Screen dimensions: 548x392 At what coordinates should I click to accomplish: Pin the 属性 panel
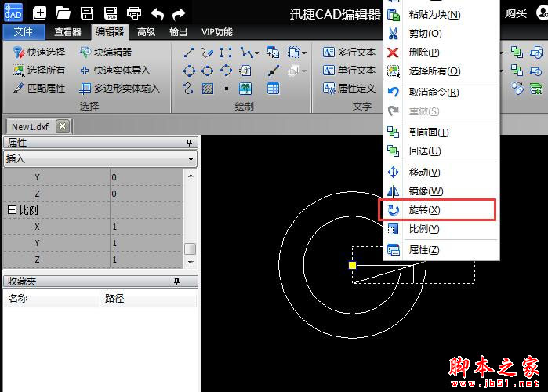point(189,143)
